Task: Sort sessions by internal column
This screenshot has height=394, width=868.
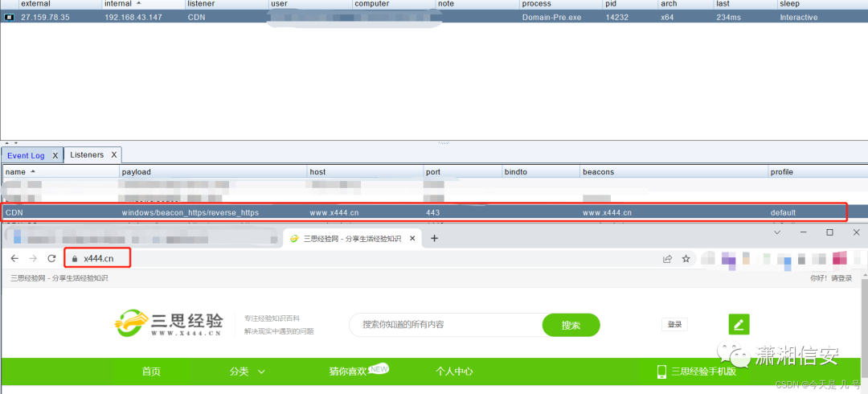Action: tap(143, 4)
